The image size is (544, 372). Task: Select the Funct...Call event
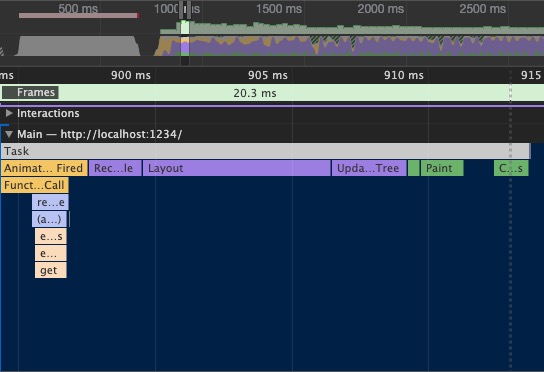(x=35, y=185)
